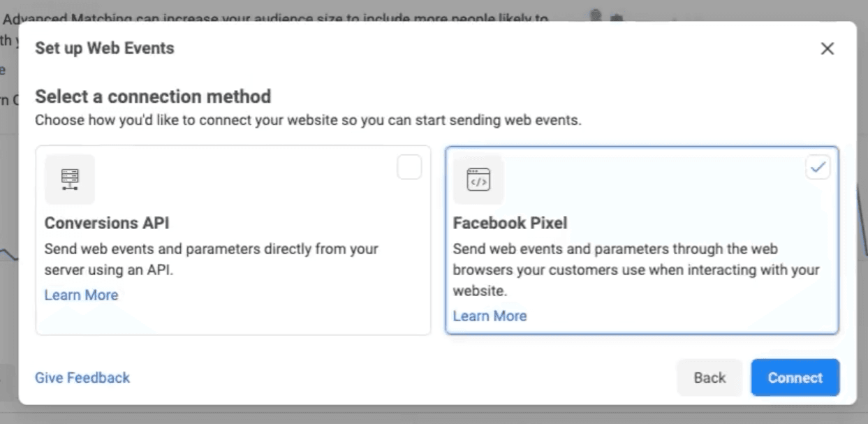Go back with the Back button

pos(709,378)
